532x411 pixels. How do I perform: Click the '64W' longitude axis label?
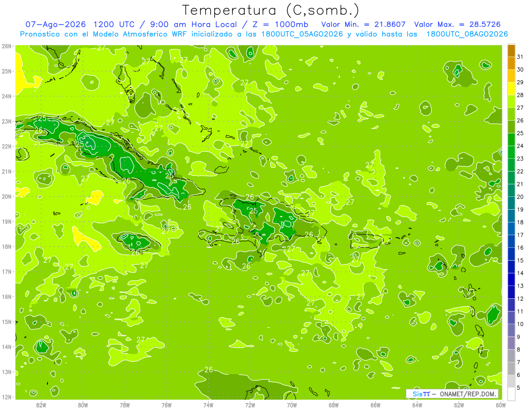tap(417, 405)
